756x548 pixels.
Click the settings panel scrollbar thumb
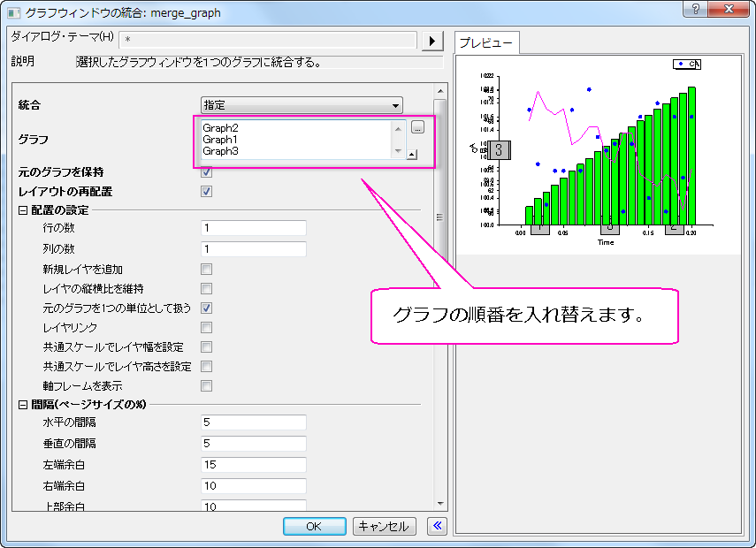point(439,217)
